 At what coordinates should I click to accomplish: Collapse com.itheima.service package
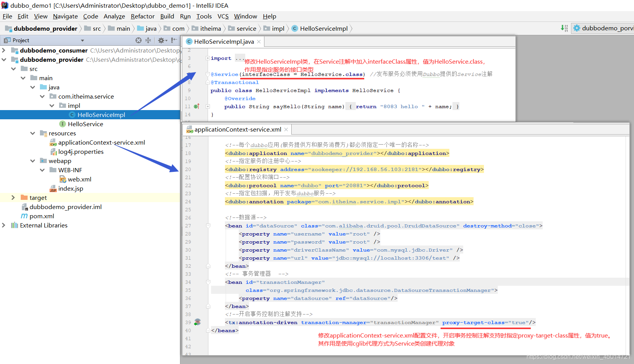click(42, 96)
